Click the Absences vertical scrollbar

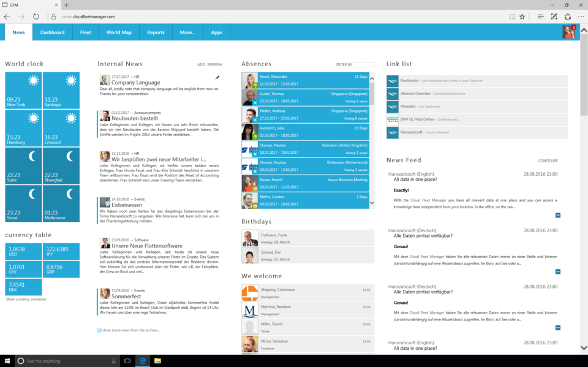(372, 140)
